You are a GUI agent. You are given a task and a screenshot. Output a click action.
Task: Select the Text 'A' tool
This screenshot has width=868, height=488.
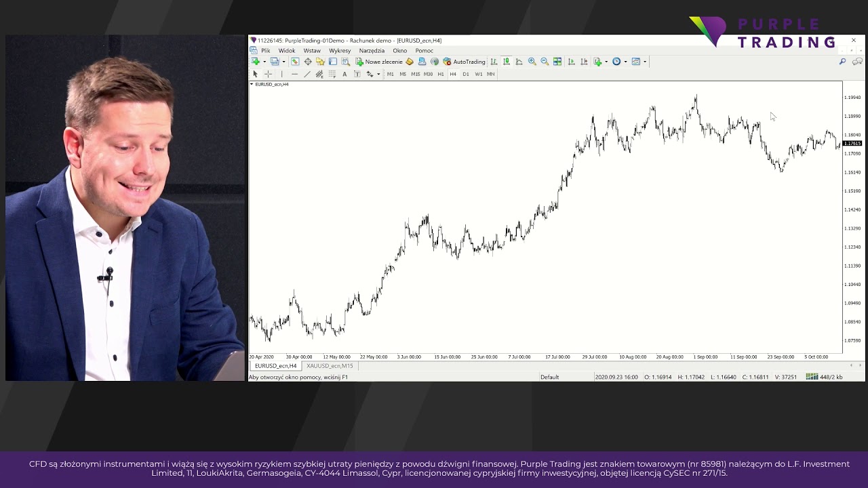click(344, 74)
